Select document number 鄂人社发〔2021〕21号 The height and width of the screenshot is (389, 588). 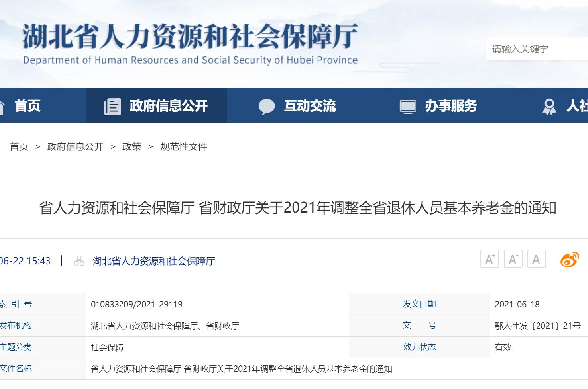[538, 326]
